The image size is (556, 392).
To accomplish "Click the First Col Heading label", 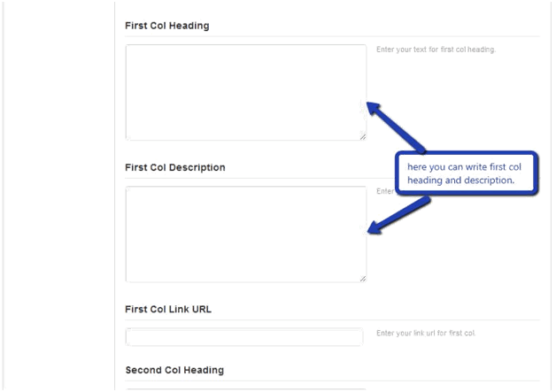I will tap(167, 26).
